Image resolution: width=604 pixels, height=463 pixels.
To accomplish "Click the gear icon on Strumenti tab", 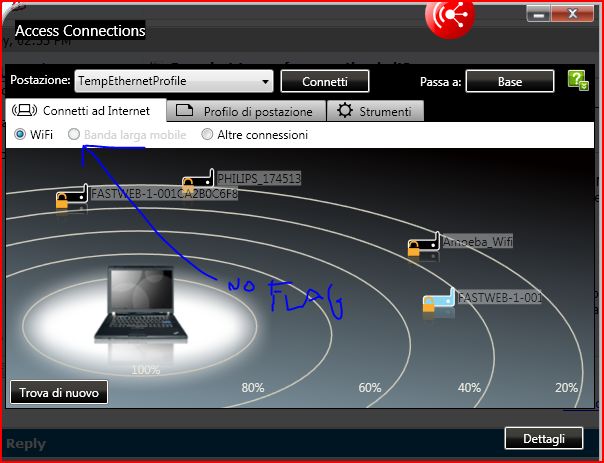I will pyautogui.click(x=344, y=111).
